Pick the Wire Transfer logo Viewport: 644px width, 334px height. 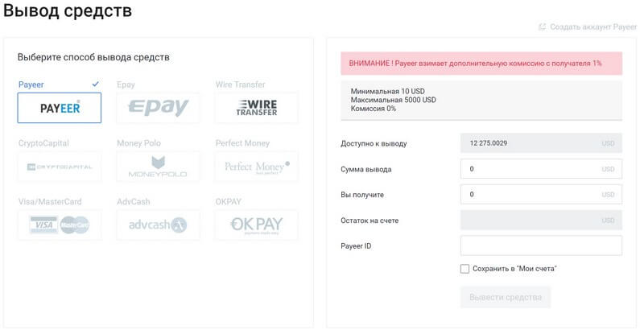pos(256,108)
